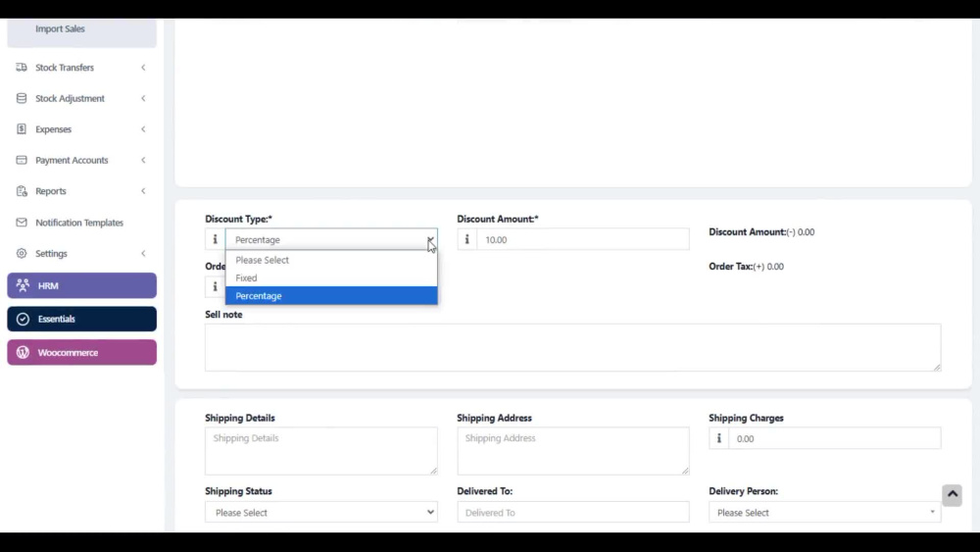The width and height of the screenshot is (980, 552).
Task: Click the Sell note resize handle
Action: pos(937,367)
